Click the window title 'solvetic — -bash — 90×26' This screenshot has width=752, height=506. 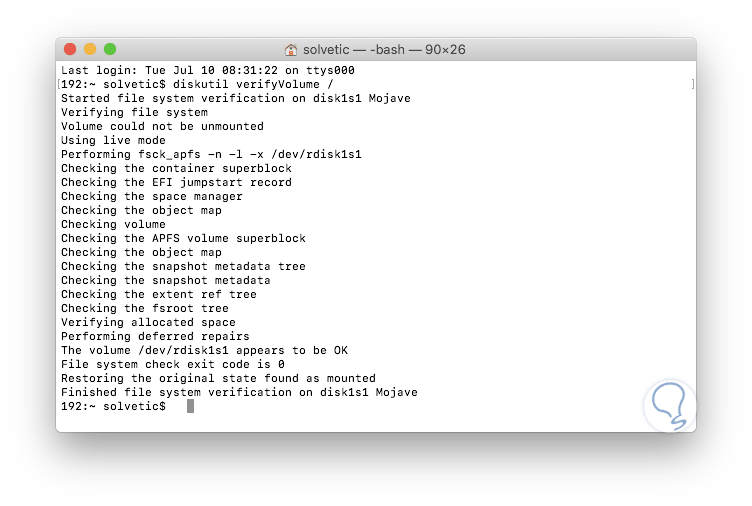tap(384, 49)
